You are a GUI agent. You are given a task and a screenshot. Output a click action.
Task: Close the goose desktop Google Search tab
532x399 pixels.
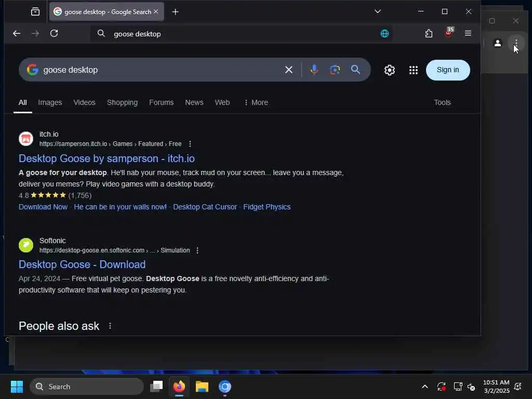[156, 11]
